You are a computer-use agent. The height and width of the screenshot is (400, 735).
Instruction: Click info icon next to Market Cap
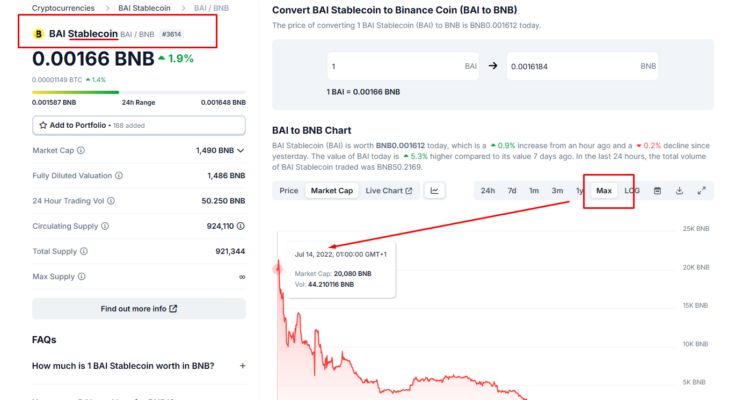(81, 151)
